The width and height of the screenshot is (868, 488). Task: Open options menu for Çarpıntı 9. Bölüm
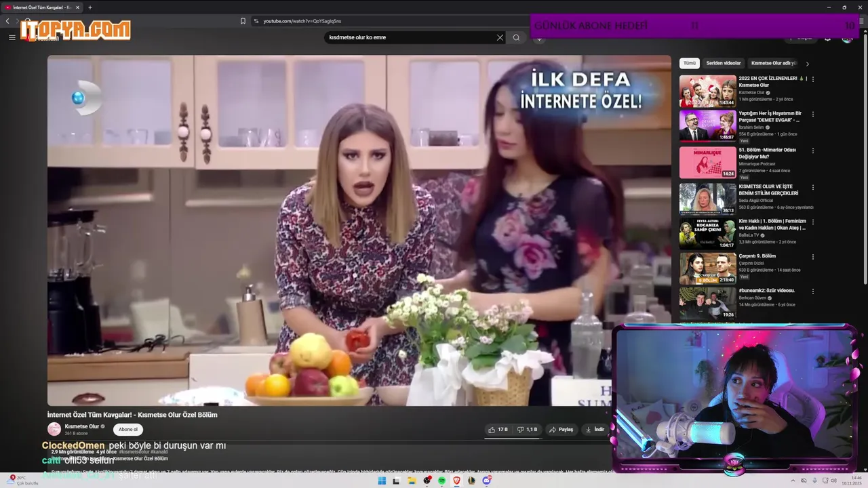(813, 257)
